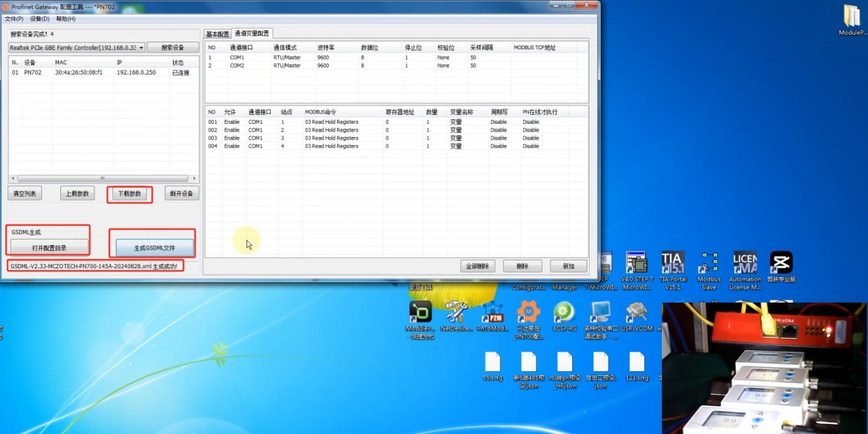
Task: Click the 已连接 status cell
Action: (180, 72)
